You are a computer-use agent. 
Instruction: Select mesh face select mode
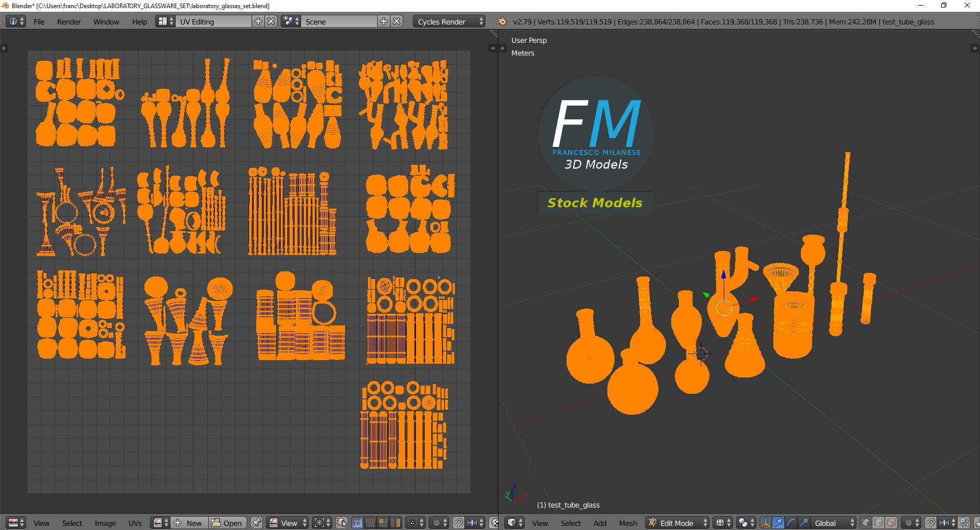[x=891, y=523]
